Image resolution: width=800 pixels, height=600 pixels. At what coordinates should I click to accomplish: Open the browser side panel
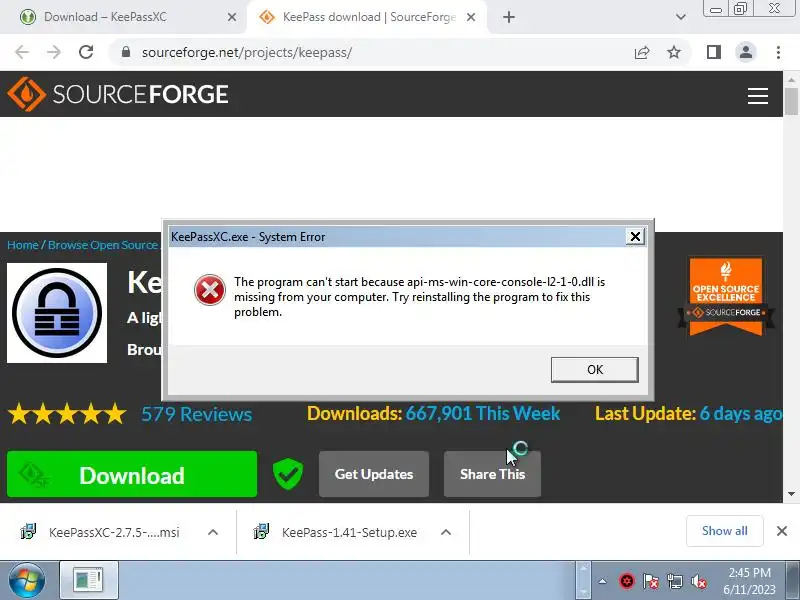714,52
